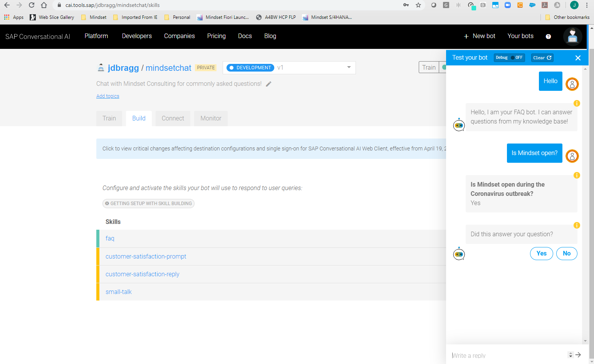Screen dimensions: 594x364
Task: Open the Apps bookmark shortcut
Action: [x=14, y=17]
